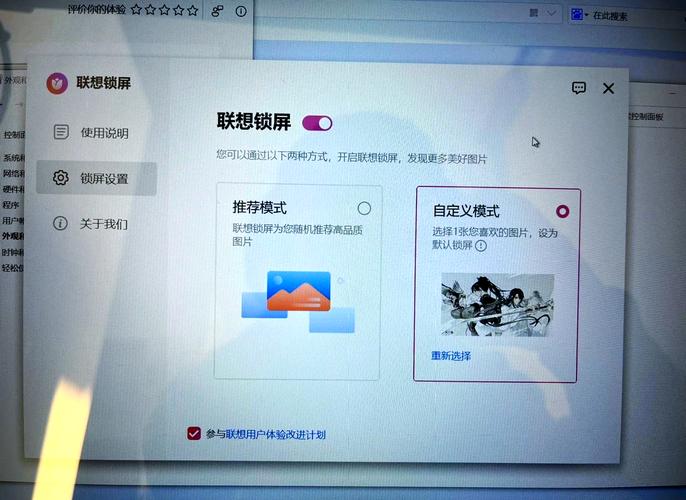Select the 推荐模式 radio button
Viewport: 686px width, 500px height.
364,209
